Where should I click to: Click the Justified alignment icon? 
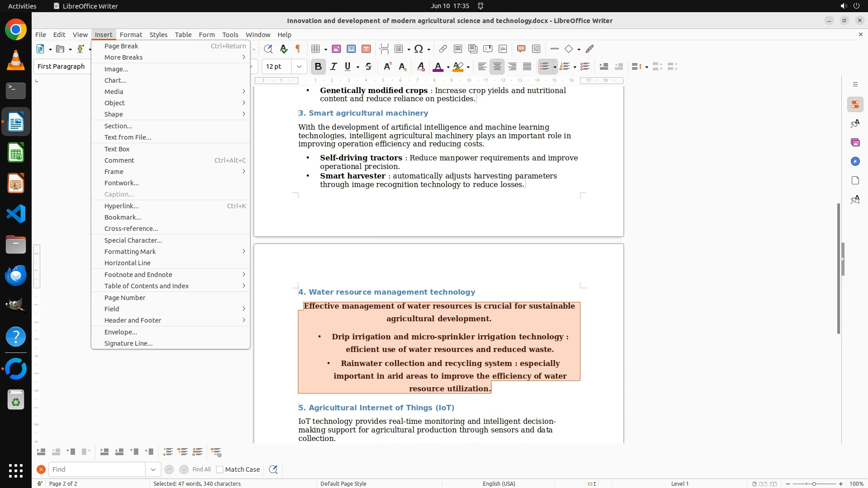(x=527, y=67)
